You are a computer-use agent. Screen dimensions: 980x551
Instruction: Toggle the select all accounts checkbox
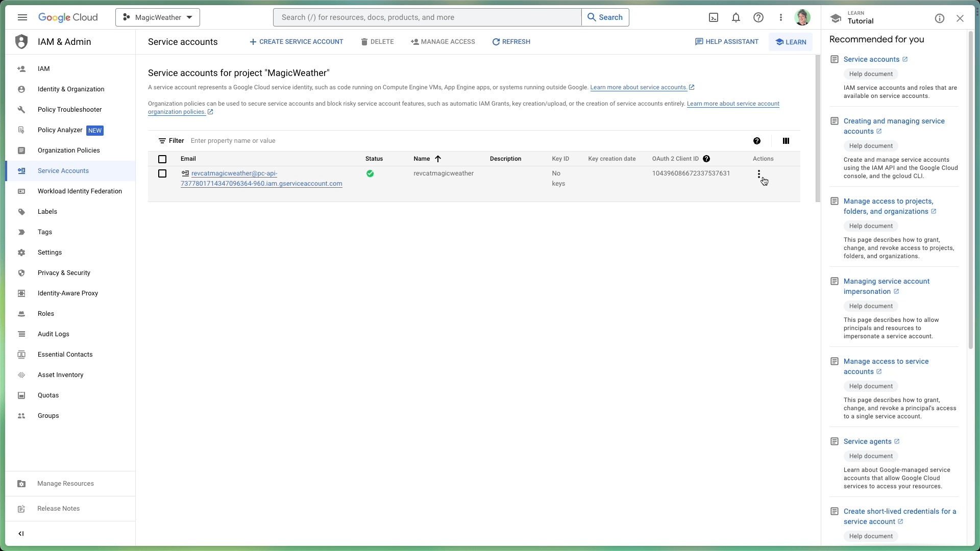coord(162,159)
